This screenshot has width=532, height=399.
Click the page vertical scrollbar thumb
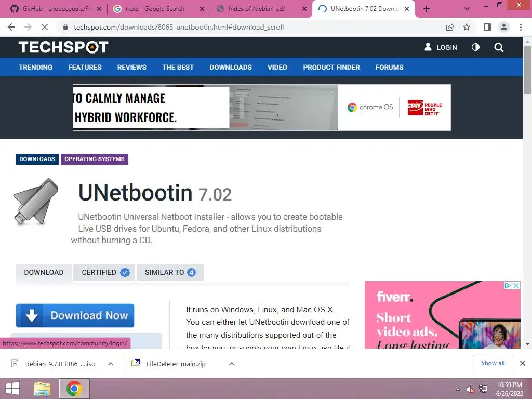pyautogui.click(x=527, y=70)
